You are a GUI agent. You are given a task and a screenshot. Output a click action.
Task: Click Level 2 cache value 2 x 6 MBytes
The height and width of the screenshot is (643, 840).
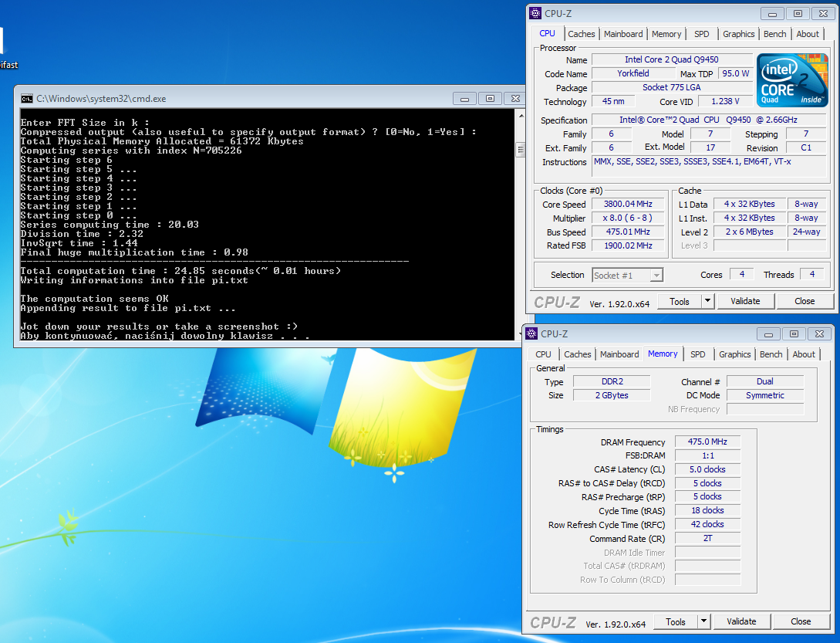pos(750,232)
